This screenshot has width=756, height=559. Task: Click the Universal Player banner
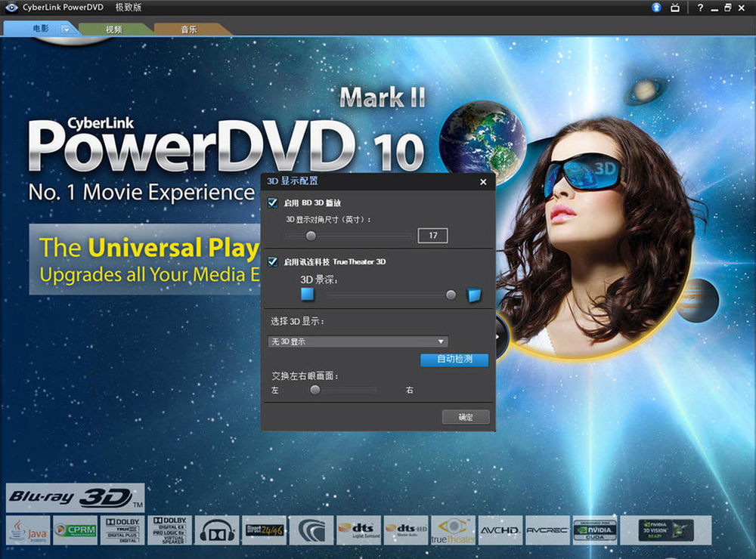145,259
